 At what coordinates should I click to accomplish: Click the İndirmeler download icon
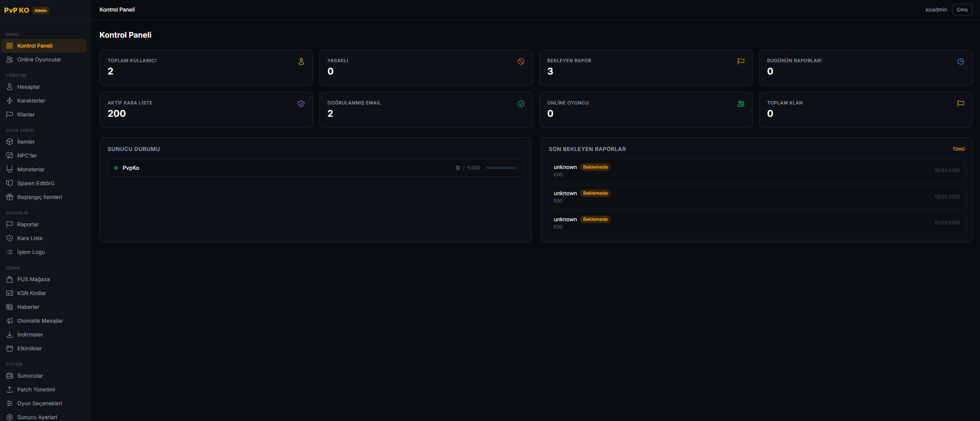click(x=10, y=335)
